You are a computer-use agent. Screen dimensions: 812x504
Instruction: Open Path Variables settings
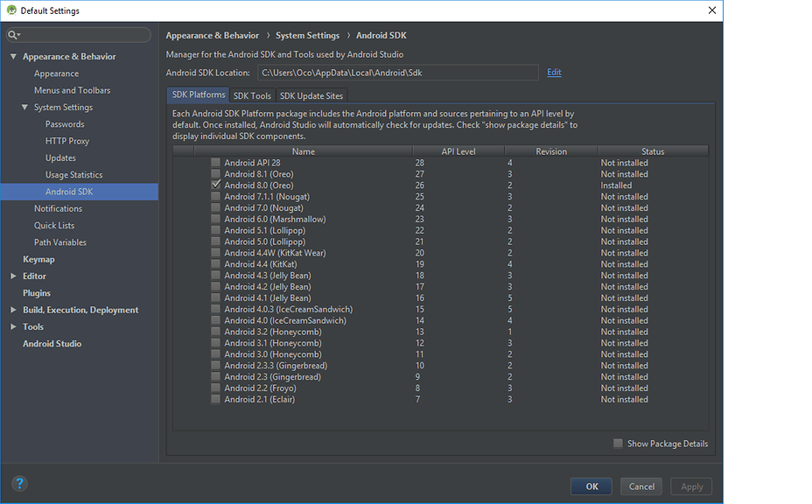(60, 242)
